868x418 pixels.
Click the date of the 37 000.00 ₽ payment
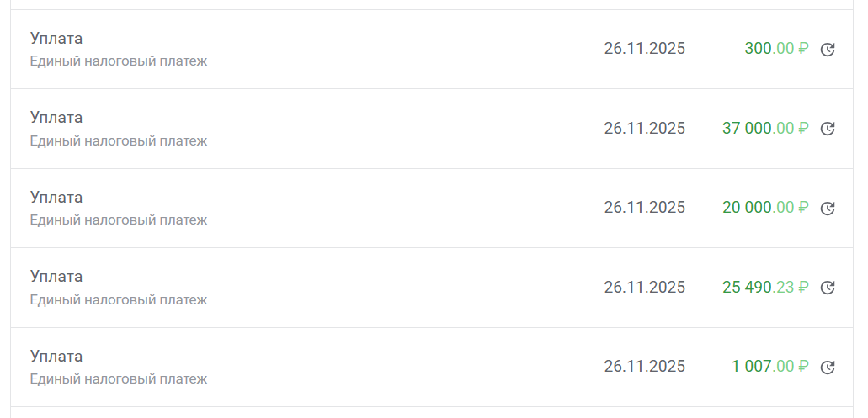[x=644, y=128]
